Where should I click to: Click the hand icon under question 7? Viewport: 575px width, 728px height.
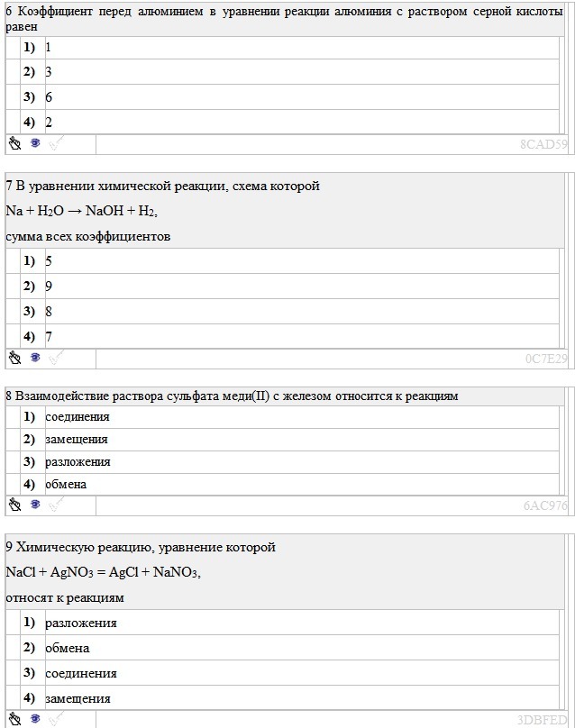pos(15,358)
